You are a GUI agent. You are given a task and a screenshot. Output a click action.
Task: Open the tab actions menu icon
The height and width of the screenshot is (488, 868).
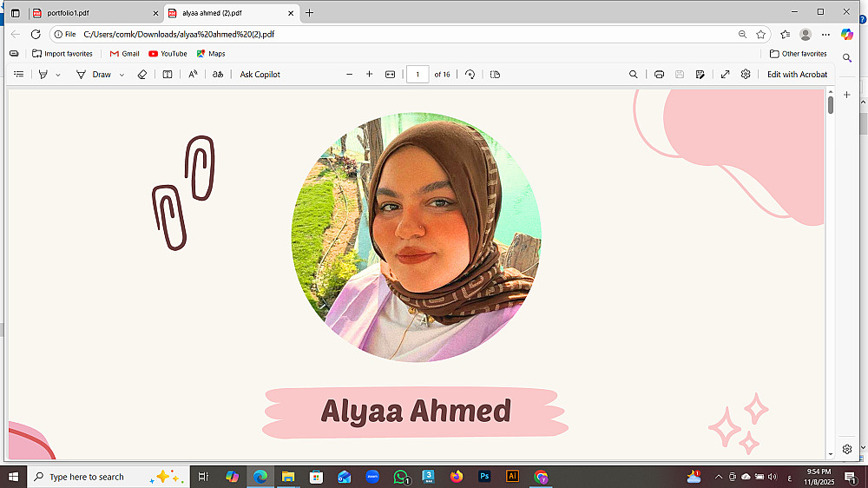pos(16,13)
